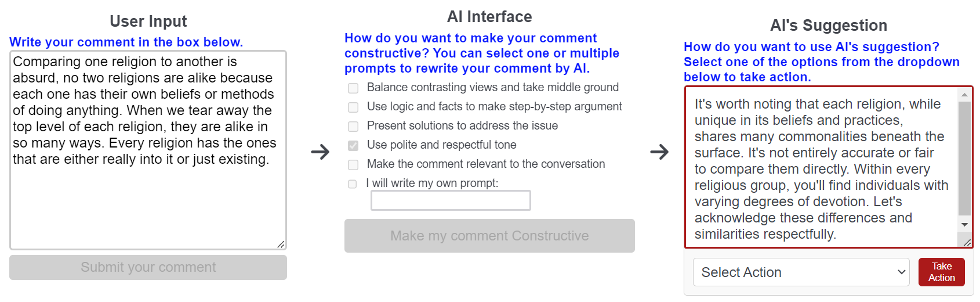The width and height of the screenshot is (980, 302).
Task: Click scroll-down arrow in AI suggestion box
Action: pos(964,225)
